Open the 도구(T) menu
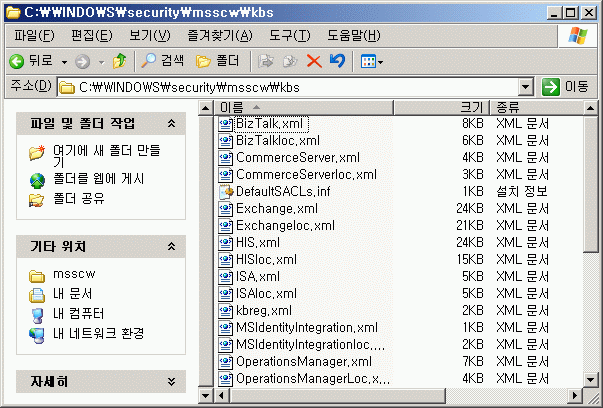The width and height of the screenshot is (603, 408). (x=290, y=35)
